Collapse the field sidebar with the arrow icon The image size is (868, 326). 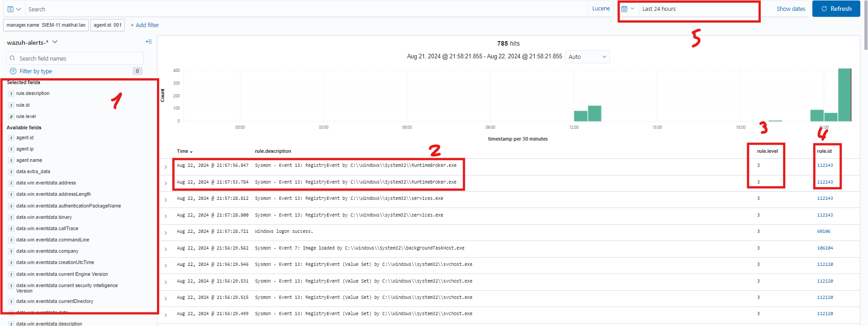pyautogui.click(x=148, y=42)
